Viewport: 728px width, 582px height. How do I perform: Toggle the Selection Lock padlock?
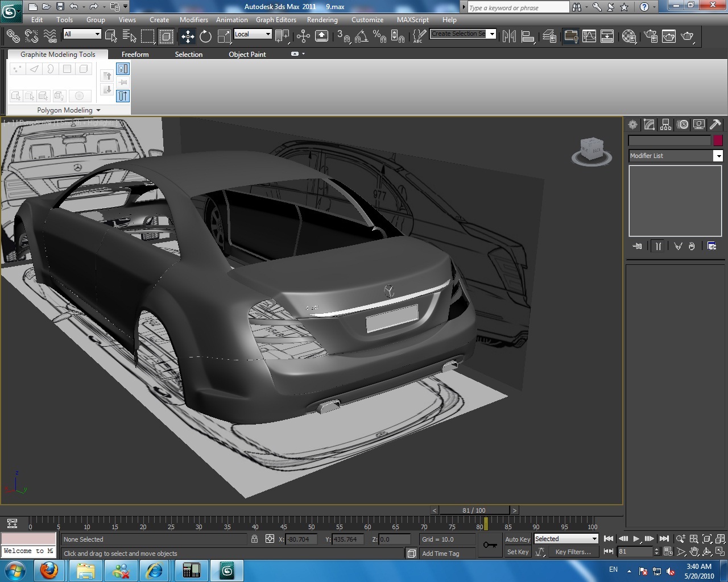[x=254, y=539]
